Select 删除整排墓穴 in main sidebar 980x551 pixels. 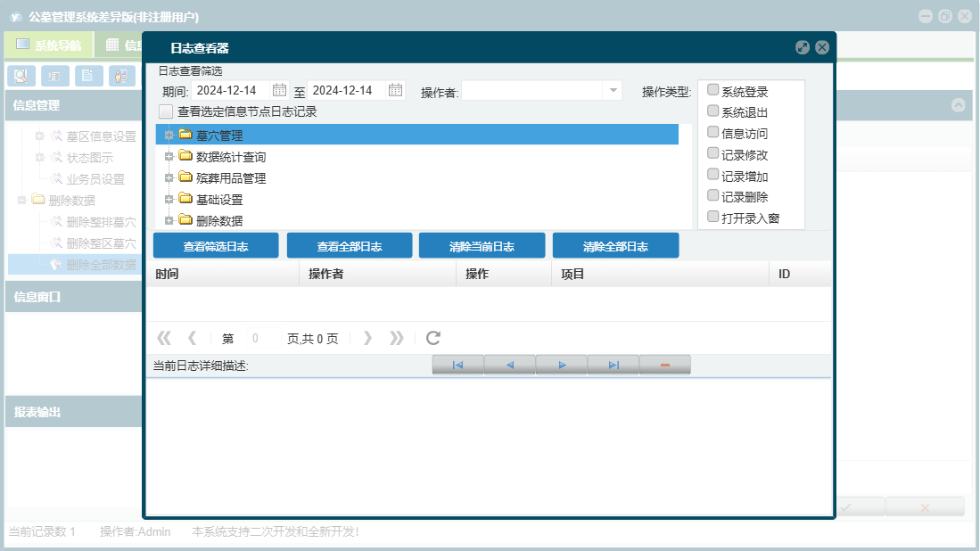(102, 222)
